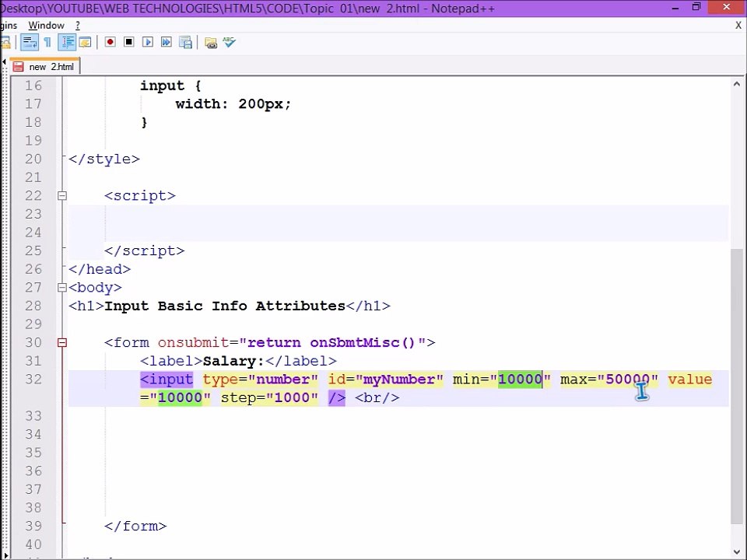This screenshot has height=560, width=747.
Task: Open the ? help menu
Action: click(x=78, y=25)
